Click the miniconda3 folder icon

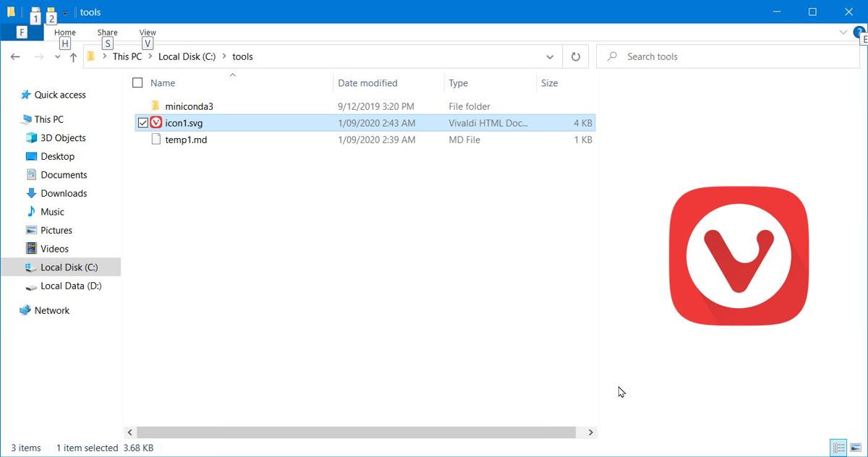155,106
